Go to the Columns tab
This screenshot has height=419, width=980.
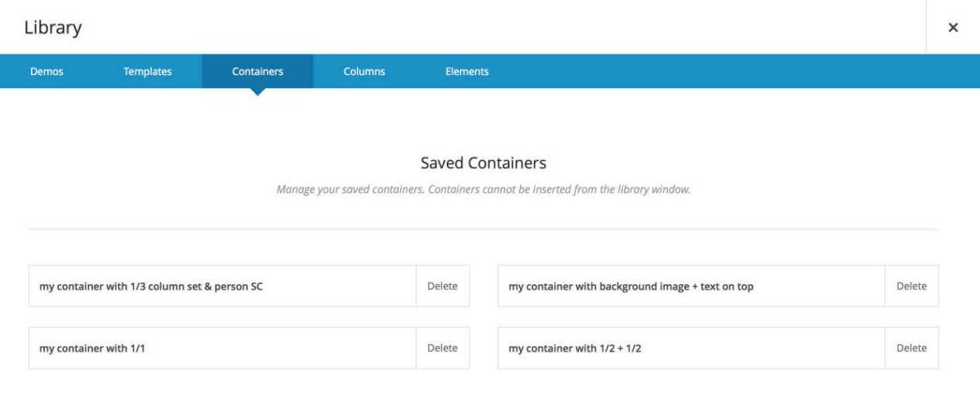tap(364, 72)
